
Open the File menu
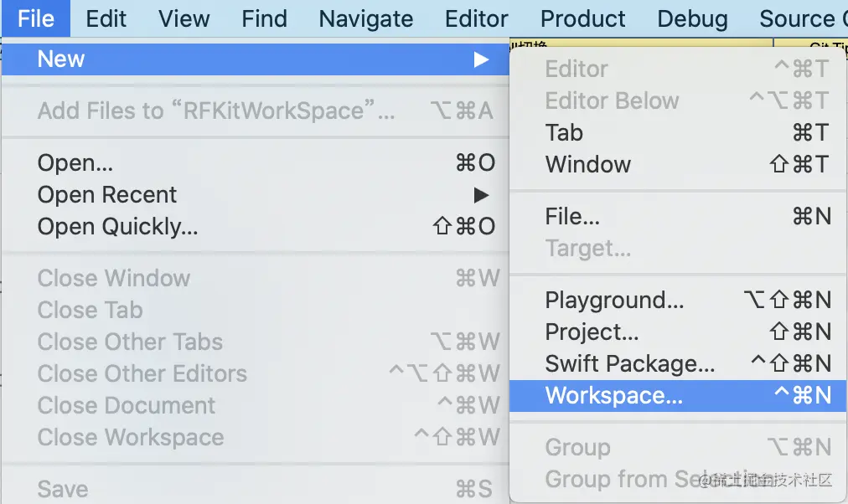(35, 18)
